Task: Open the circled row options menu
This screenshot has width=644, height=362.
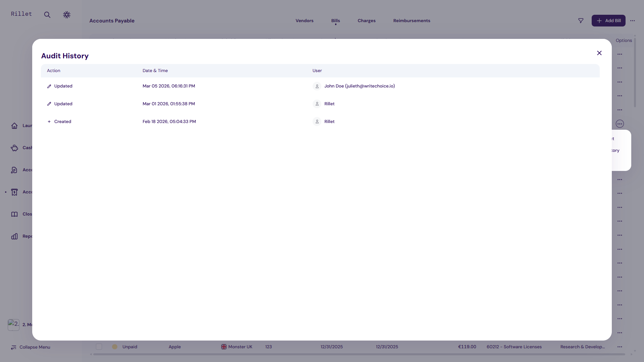Action: (x=620, y=124)
